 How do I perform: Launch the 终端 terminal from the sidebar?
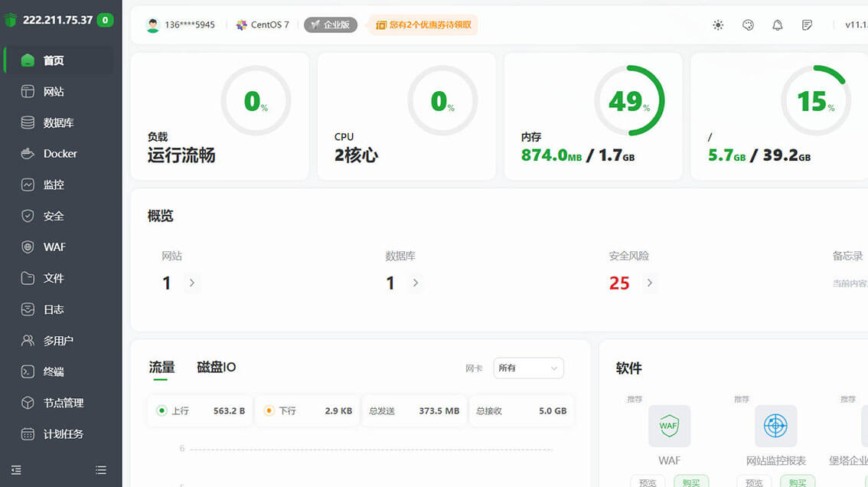(x=60, y=371)
